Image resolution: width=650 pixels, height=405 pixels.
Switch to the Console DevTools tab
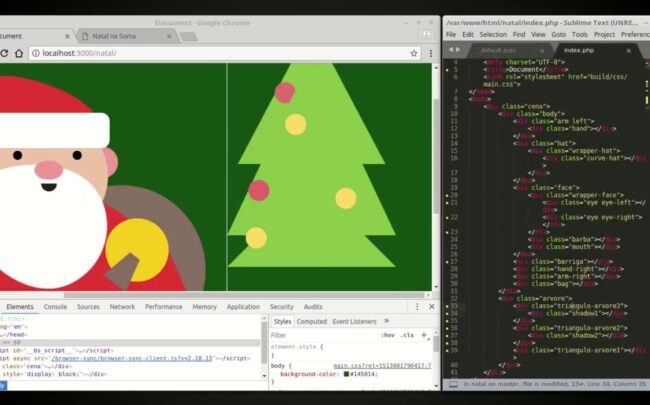tap(55, 307)
